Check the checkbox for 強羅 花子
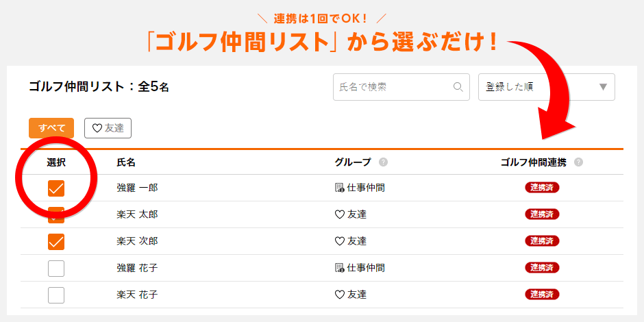This screenshot has width=644, height=322. 56,269
